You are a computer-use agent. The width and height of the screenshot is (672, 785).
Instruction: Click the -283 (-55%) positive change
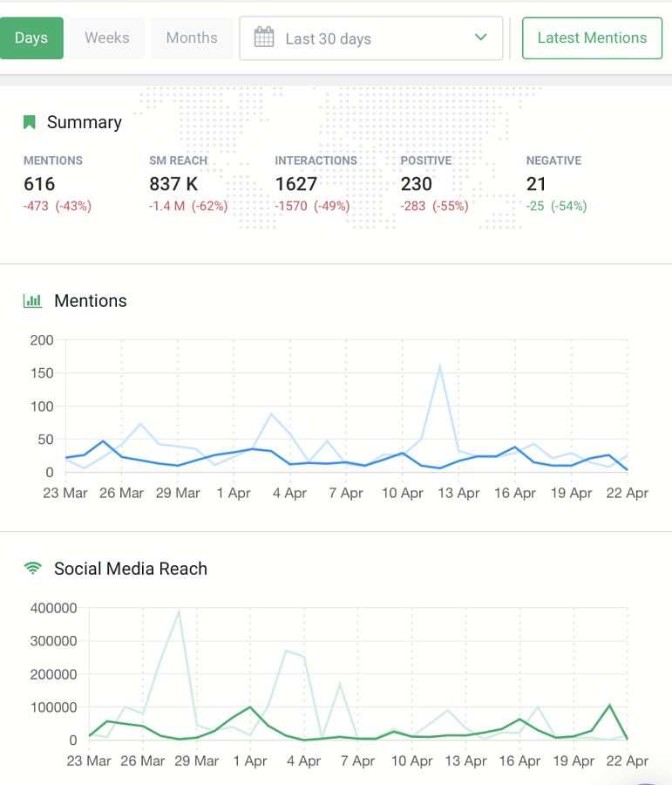[x=434, y=206]
